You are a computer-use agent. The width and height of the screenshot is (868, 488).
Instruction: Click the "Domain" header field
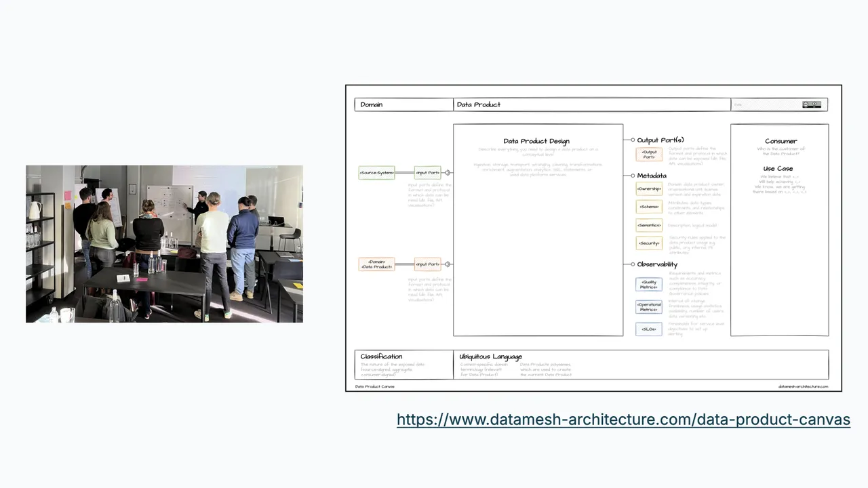404,104
